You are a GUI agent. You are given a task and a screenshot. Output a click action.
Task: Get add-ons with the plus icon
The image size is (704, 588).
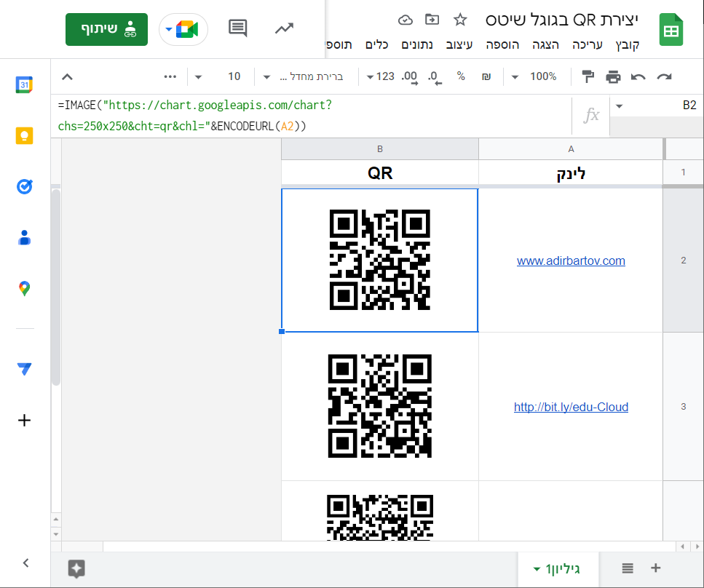tap(24, 420)
